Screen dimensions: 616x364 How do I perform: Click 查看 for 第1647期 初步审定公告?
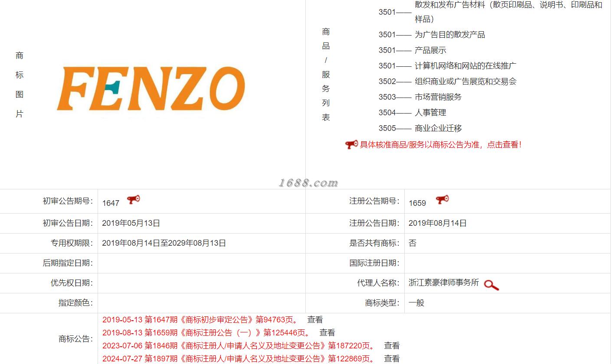[315, 320]
